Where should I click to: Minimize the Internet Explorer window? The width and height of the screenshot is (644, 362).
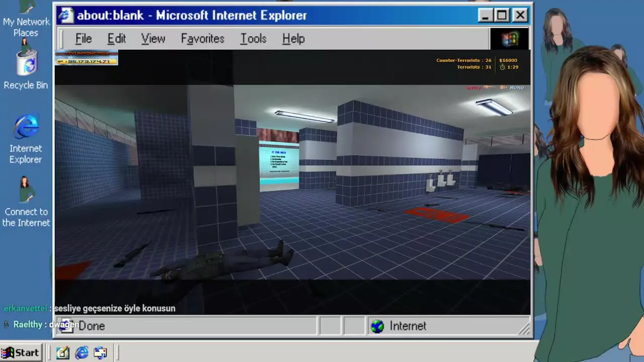pos(485,15)
